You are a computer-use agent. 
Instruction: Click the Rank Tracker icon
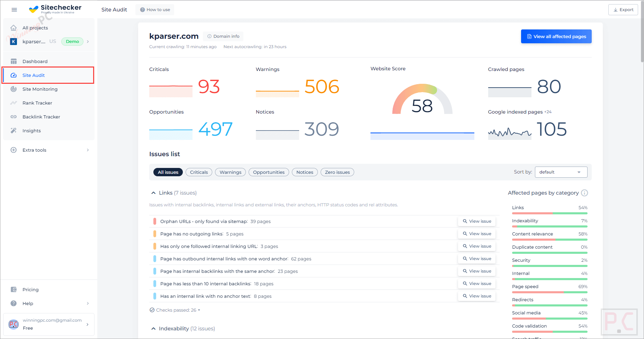[x=14, y=103]
